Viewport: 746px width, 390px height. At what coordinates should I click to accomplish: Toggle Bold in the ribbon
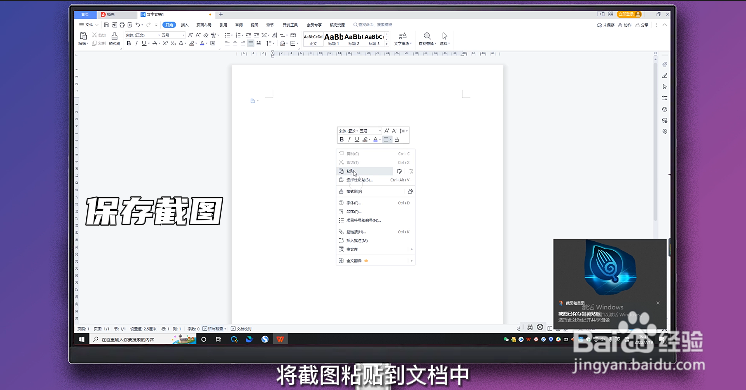pyautogui.click(x=128, y=43)
